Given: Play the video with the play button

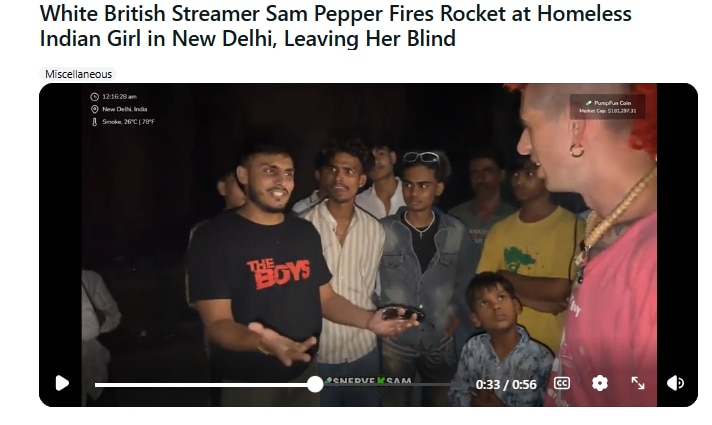Looking at the screenshot, I should pyautogui.click(x=62, y=383).
